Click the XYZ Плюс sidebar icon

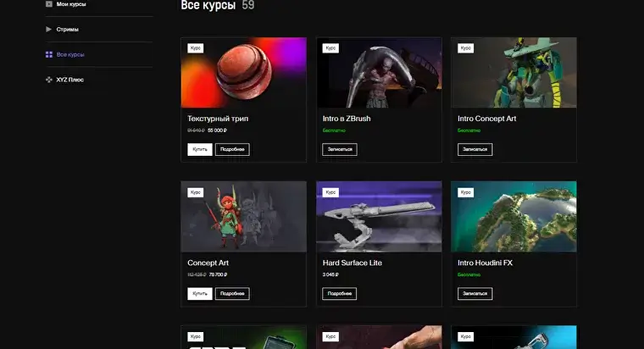(x=48, y=80)
